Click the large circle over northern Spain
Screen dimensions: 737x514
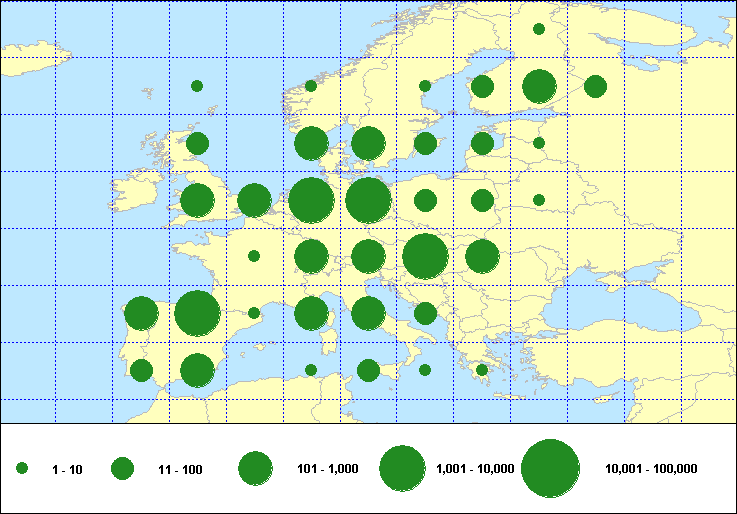pos(197,313)
